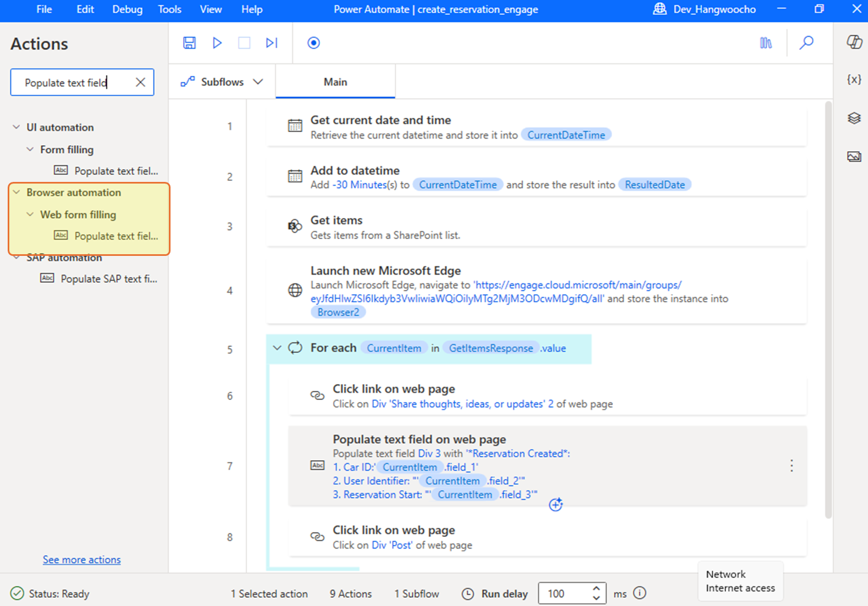Click the link icon of step 8
Screen dimensions: 868x606
pyautogui.click(x=317, y=536)
